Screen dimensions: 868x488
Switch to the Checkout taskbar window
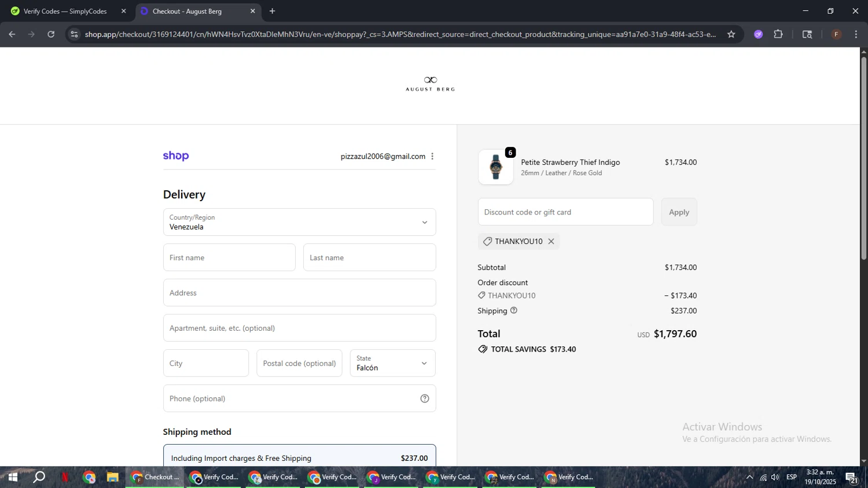tap(155, 477)
